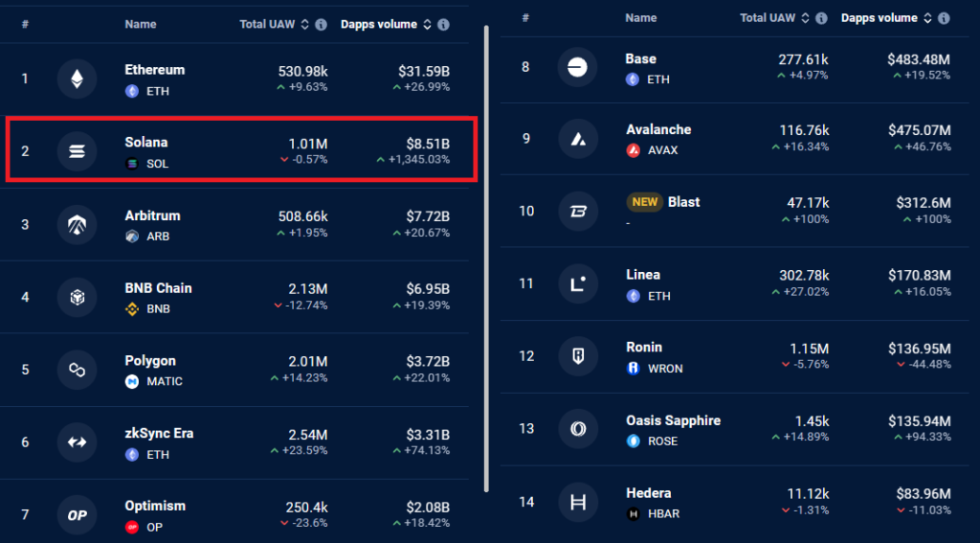Image resolution: width=980 pixels, height=543 pixels.
Task: Click the BNB Chain cube logo
Action: click(x=77, y=297)
